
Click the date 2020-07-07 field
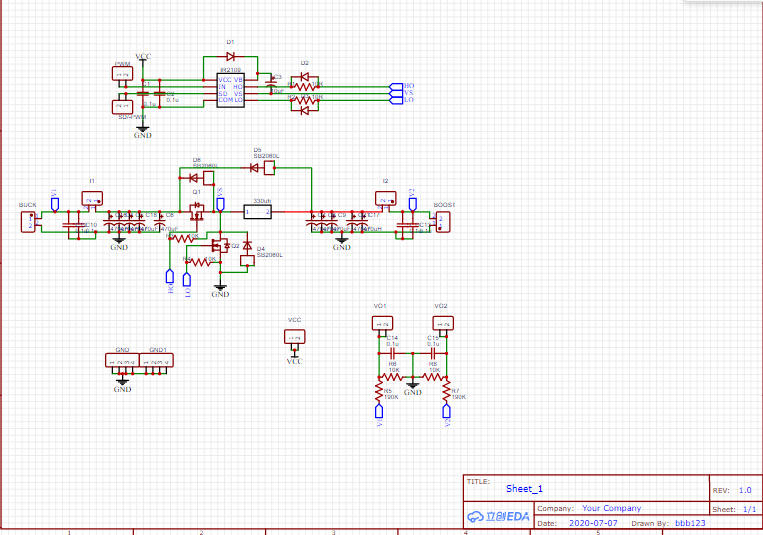(593, 523)
